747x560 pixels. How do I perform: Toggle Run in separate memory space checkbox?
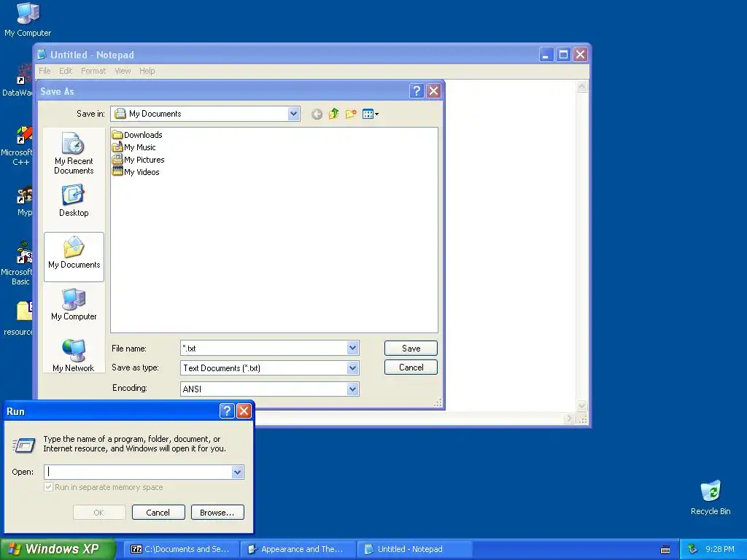pyautogui.click(x=48, y=487)
